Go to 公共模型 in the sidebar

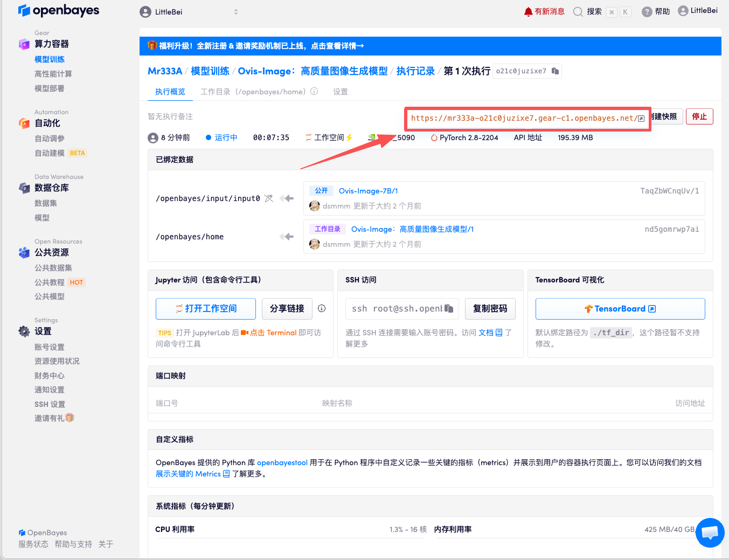point(50,296)
